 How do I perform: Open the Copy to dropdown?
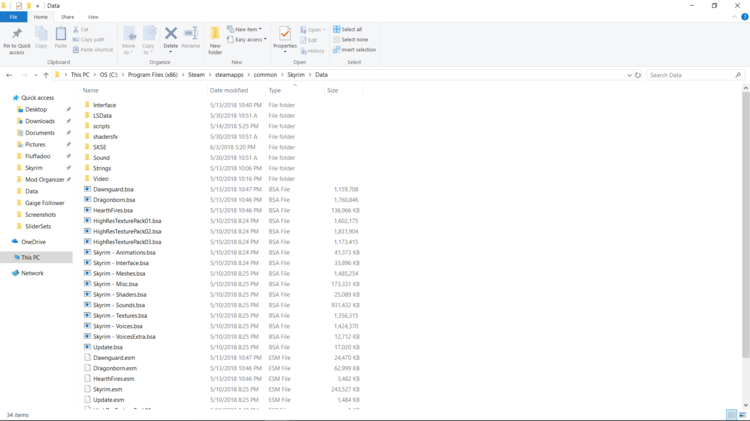[148, 49]
